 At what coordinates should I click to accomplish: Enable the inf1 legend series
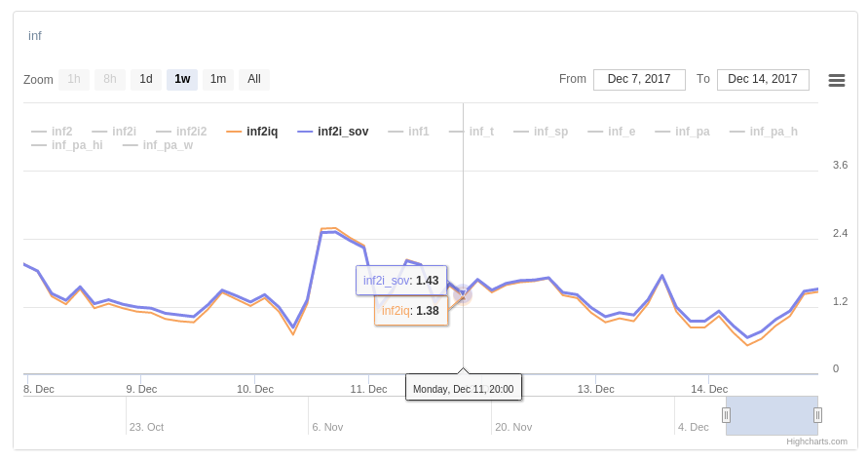(418, 132)
